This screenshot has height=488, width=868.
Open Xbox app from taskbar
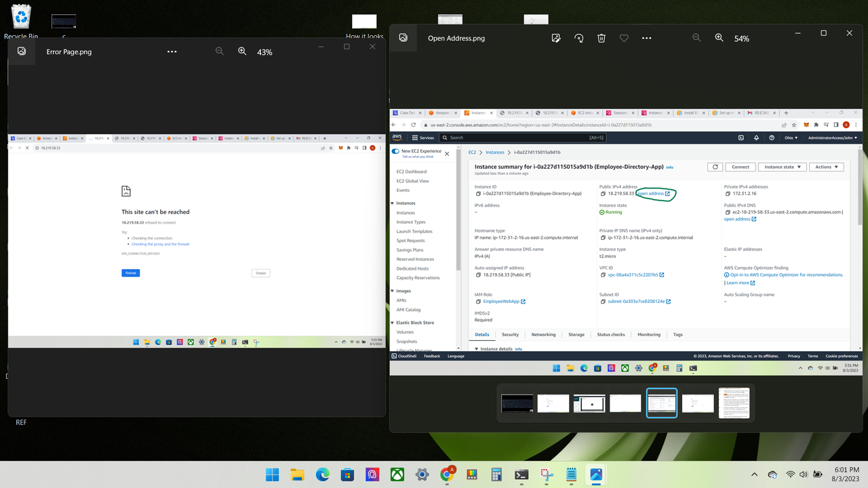point(397,474)
